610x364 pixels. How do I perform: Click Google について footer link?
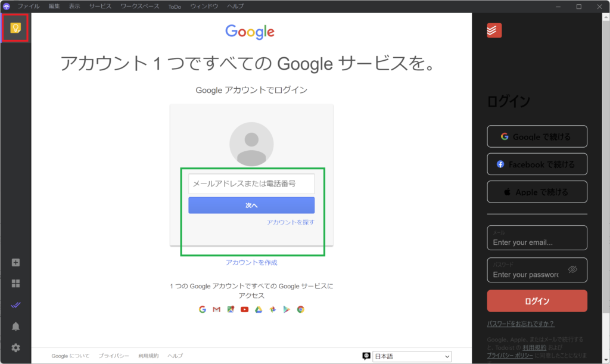pyautogui.click(x=70, y=356)
